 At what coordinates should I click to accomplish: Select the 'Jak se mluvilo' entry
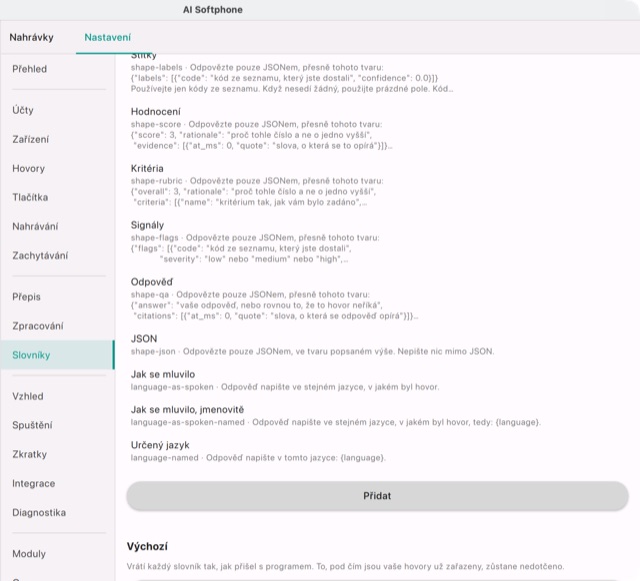click(x=163, y=374)
